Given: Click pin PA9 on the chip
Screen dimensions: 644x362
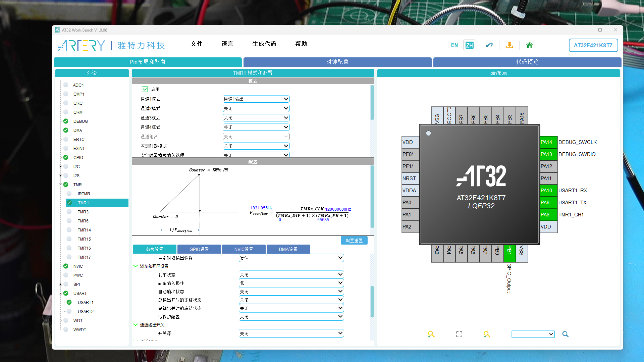Looking at the screenshot, I should [549, 203].
